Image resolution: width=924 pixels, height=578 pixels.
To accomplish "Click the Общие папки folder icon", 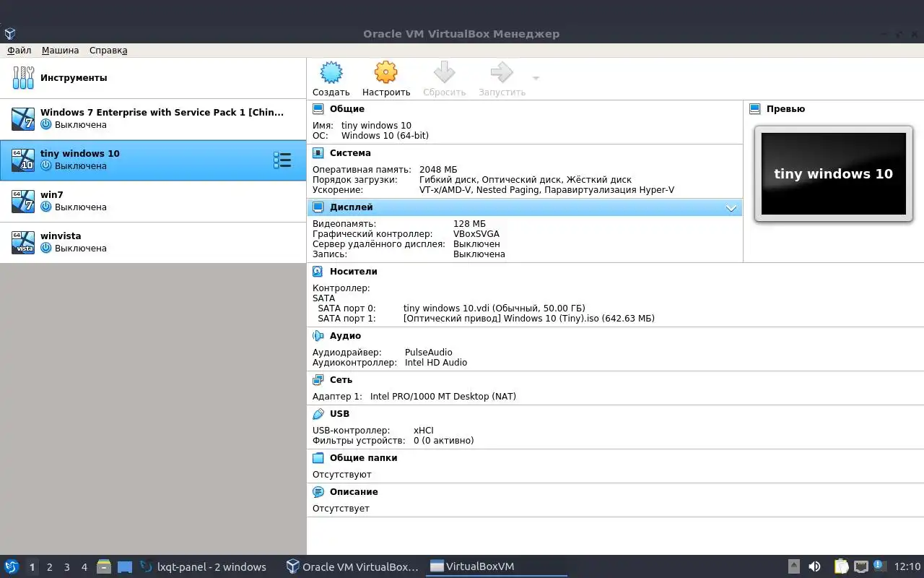I will pyautogui.click(x=318, y=458).
